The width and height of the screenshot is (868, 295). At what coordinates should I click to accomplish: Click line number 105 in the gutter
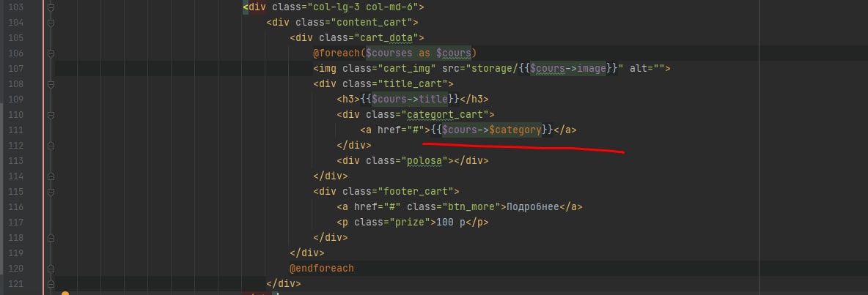15,38
